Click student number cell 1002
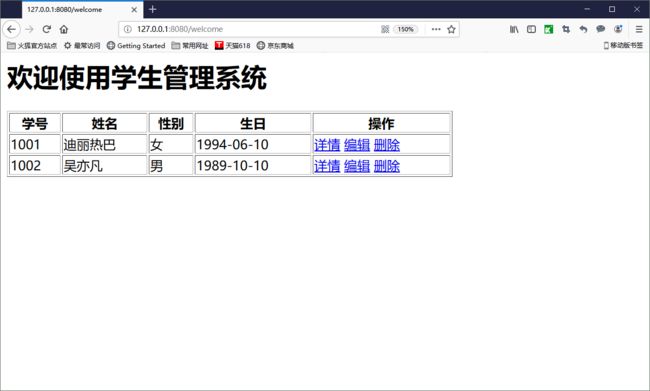The image size is (650, 391). pos(35,165)
